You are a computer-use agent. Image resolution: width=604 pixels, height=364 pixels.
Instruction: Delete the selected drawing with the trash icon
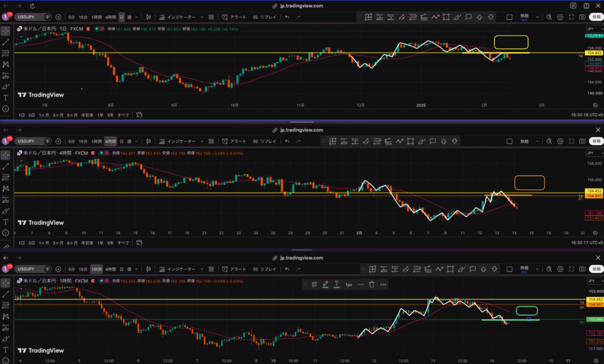[x=372, y=284]
